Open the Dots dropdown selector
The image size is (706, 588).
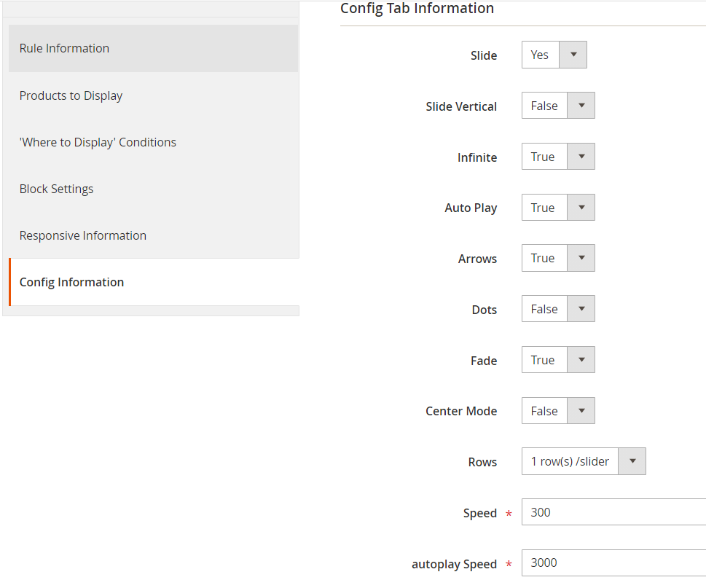[558, 309]
